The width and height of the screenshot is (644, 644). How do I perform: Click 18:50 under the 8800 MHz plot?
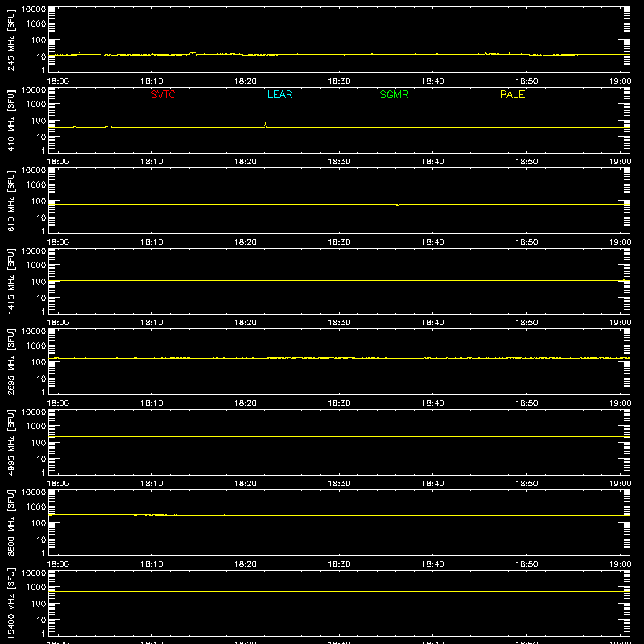(x=526, y=564)
